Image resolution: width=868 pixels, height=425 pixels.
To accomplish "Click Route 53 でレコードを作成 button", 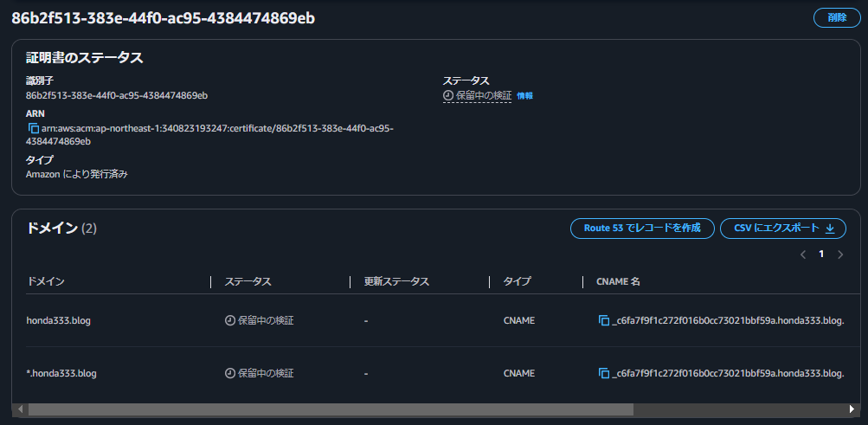I will click(x=642, y=229).
